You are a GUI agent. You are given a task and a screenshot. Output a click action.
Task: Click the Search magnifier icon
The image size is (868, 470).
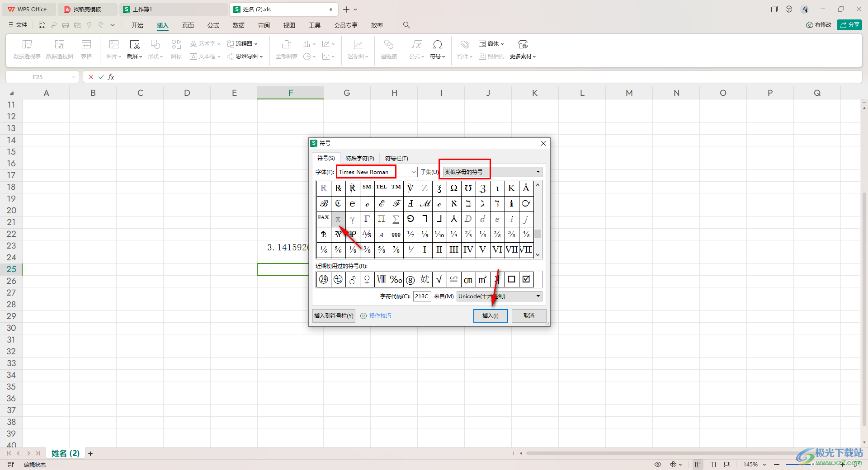point(406,25)
